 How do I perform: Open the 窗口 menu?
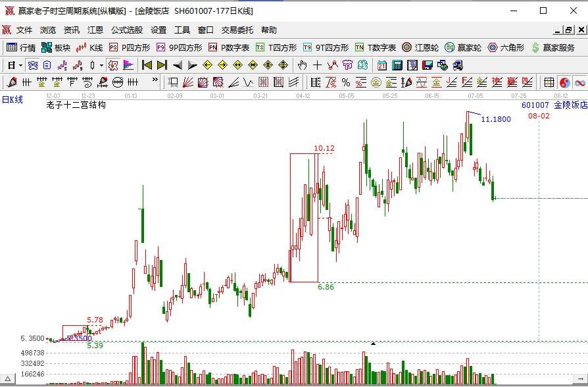(x=205, y=30)
